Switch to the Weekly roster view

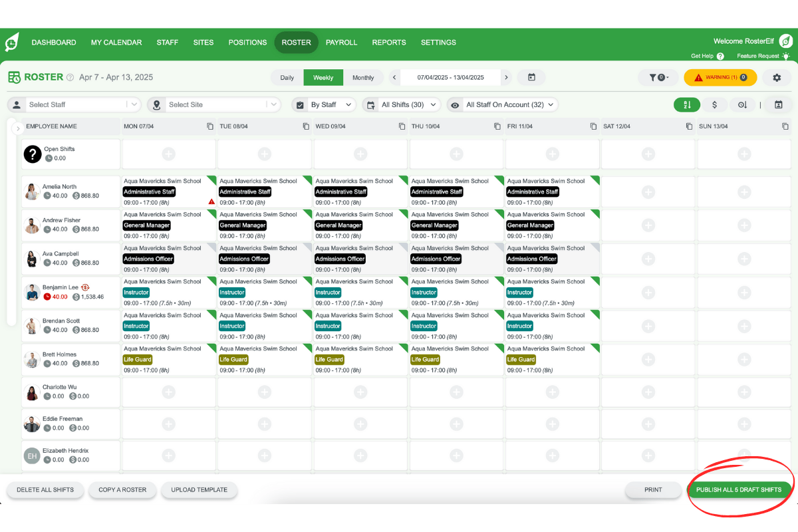(323, 77)
